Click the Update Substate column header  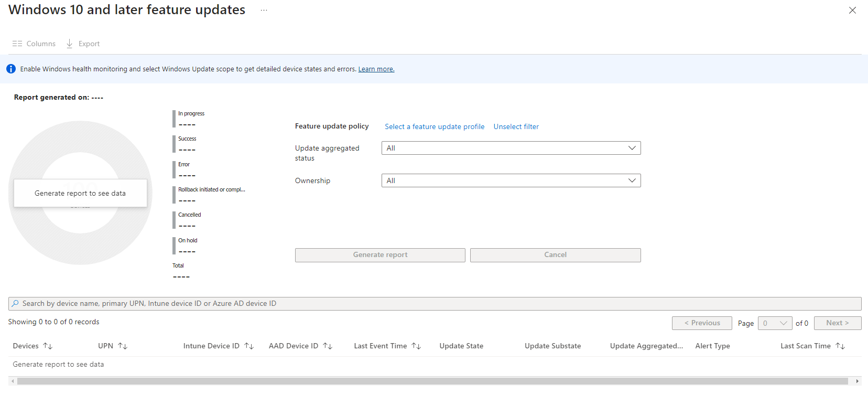(x=552, y=346)
